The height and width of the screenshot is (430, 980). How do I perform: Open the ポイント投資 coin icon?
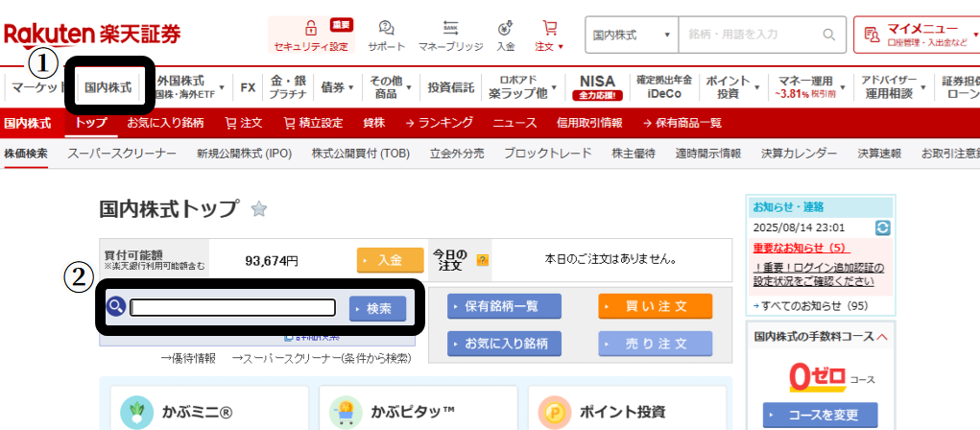555,413
